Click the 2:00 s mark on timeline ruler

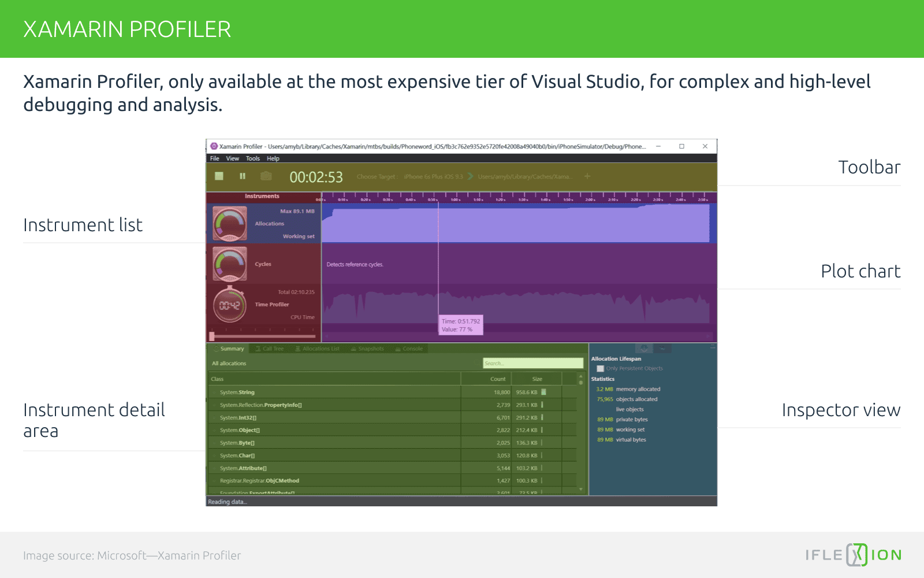(590, 199)
